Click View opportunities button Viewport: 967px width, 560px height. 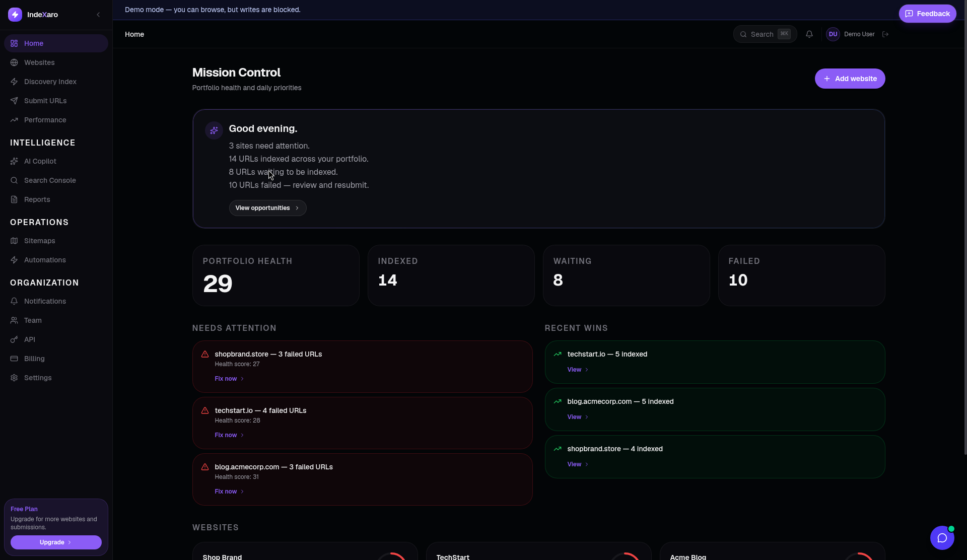coord(267,208)
